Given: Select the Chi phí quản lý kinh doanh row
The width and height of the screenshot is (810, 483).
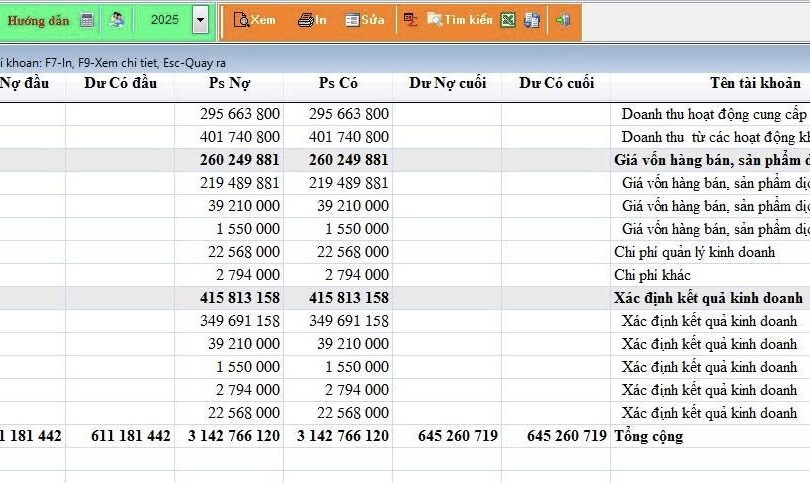Looking at the screenshot, I should pos(694,252).
